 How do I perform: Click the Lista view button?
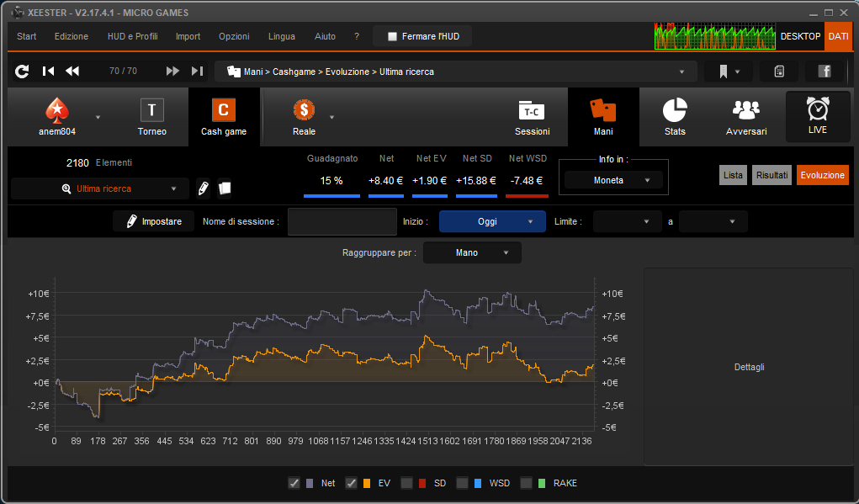pyautogui.click(x=733, y=175)
